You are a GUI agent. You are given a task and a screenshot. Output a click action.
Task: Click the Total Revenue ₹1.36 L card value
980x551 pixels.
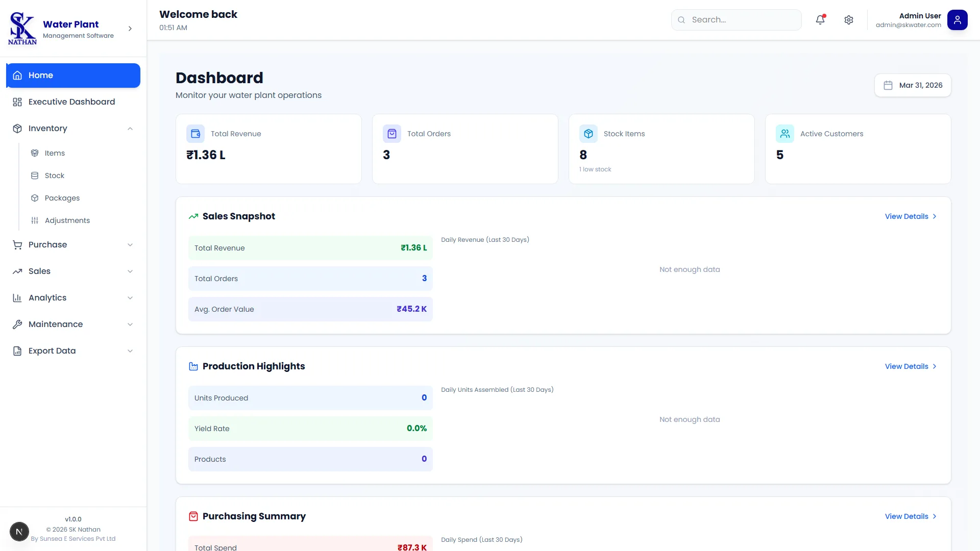click(206, 155)
